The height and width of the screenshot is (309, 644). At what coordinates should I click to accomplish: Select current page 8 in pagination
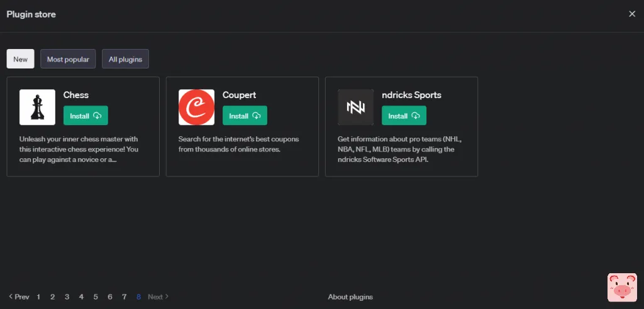[138, 297]
